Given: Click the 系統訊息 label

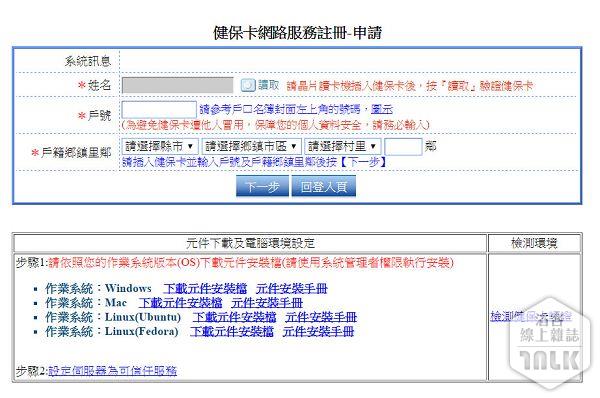Looking at the screenshot, I should 88,61.
